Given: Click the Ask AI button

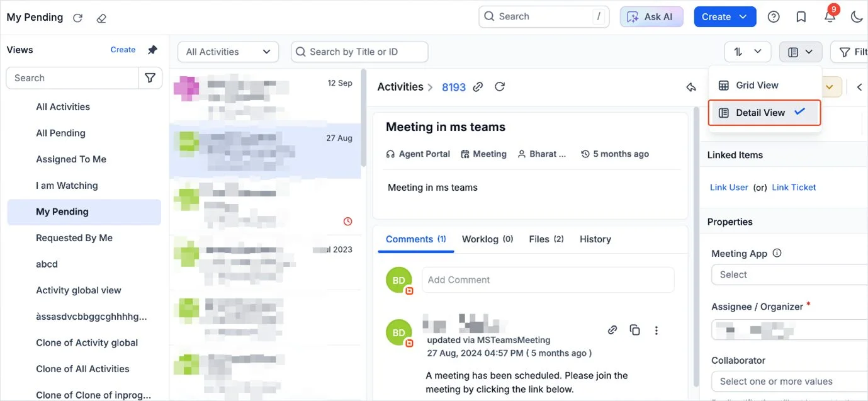Looking at the screenshot, I should click(x=651, y=17).
